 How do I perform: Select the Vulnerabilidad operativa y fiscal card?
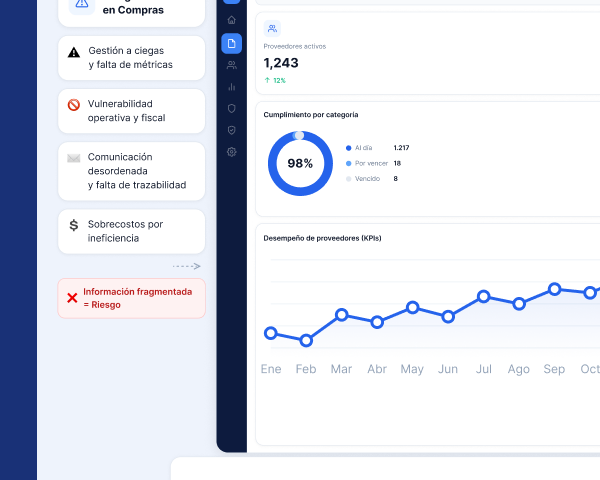point(131,111)
